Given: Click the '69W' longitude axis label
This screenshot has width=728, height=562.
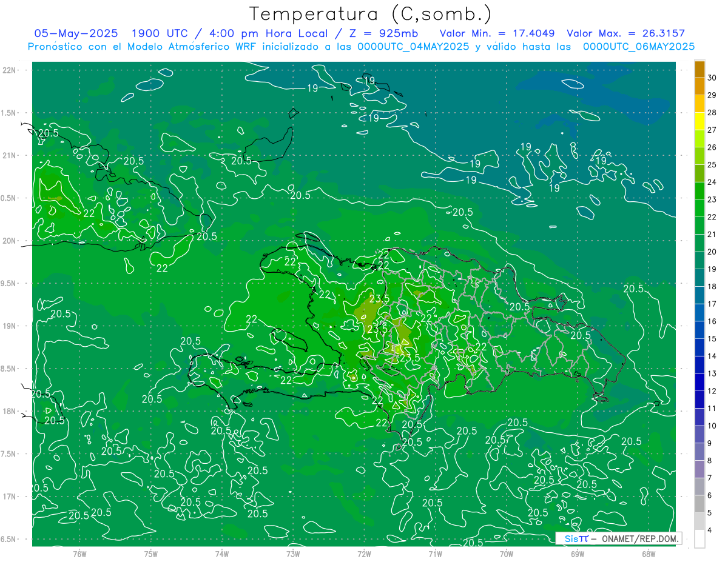Looking at the screenshot, I should tap(578, 554).
